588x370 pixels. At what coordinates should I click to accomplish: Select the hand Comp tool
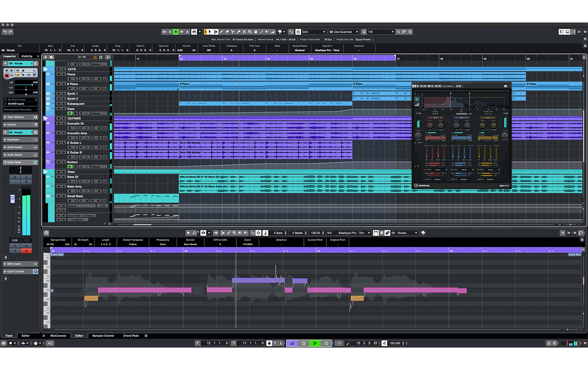tap(255, 32)
